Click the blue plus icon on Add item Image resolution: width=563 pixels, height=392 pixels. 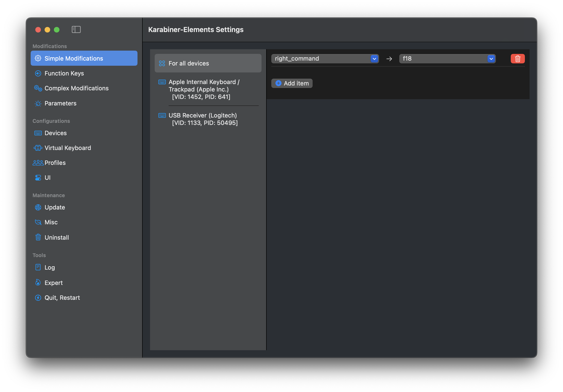click(278, 83)
